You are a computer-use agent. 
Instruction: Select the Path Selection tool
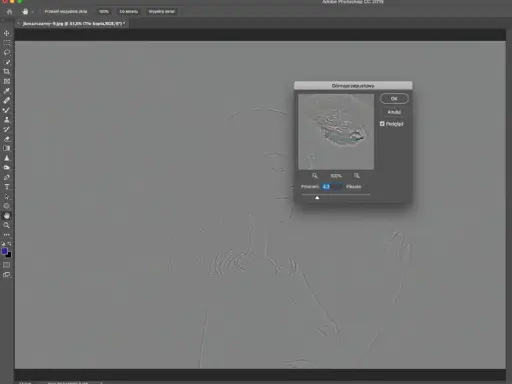coord(7,197)
